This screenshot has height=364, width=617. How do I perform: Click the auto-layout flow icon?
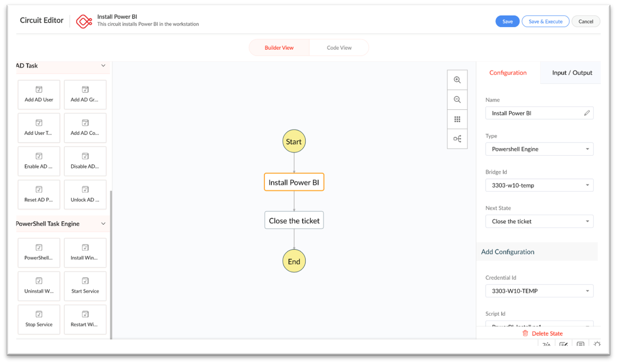pos(457,139)
